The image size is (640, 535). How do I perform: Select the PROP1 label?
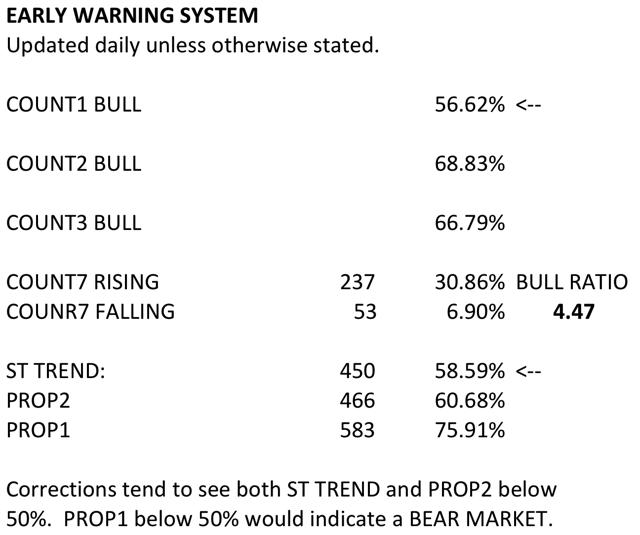38,430
